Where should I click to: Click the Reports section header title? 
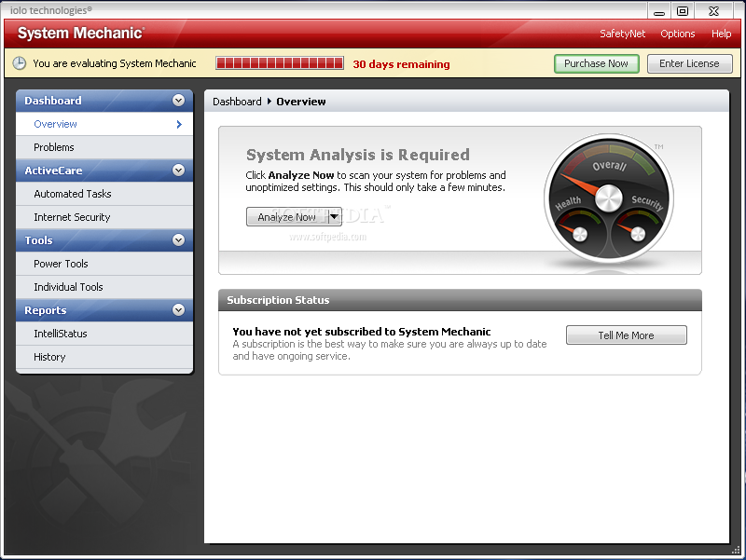[x=45, y=310]
